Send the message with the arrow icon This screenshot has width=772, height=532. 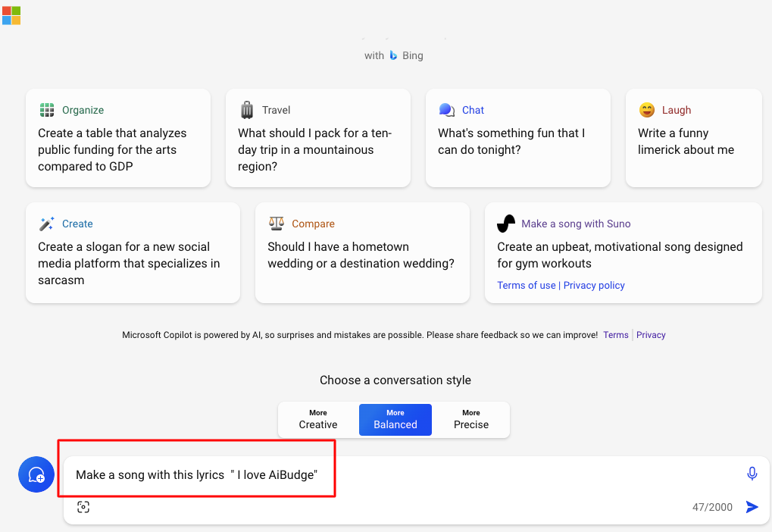tap(752, 507)
